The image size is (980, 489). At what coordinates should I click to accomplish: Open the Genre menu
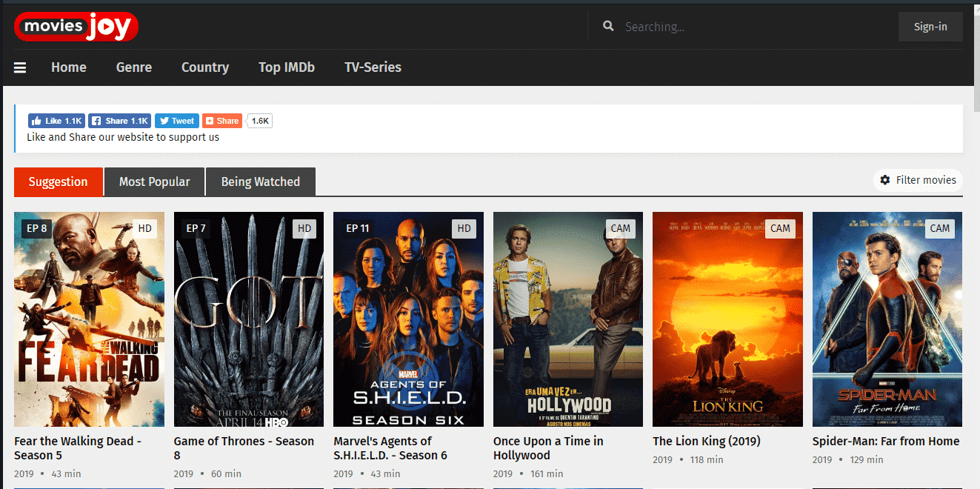point(134,67)
